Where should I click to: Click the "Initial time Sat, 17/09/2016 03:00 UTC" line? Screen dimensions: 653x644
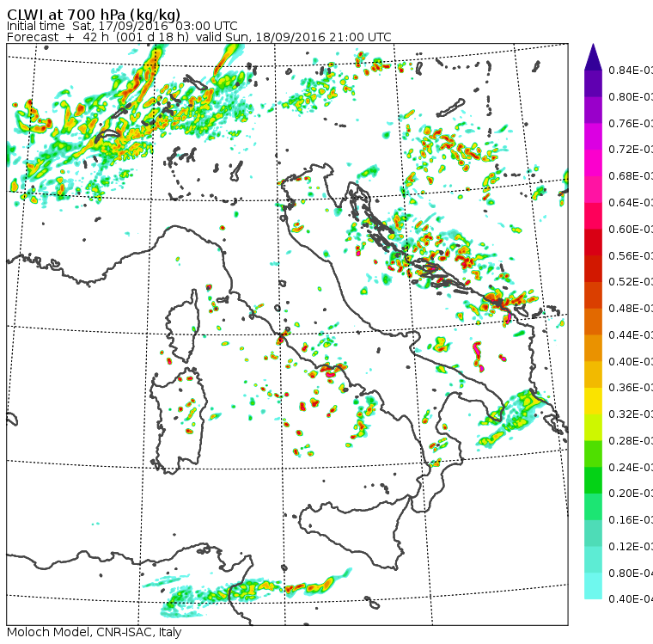tap(122, 26)
